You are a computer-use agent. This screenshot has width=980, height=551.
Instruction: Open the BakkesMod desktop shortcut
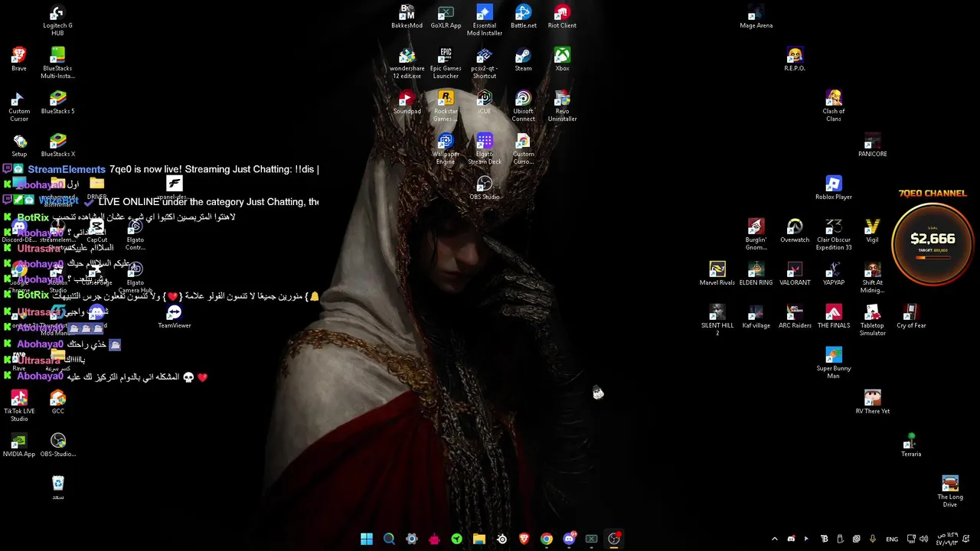click(407, 17)
